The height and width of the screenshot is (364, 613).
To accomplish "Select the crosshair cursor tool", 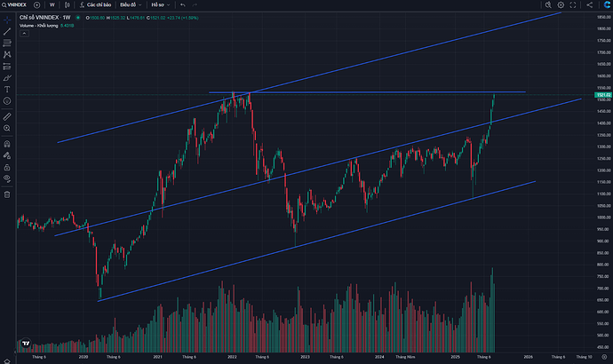I will (7, 20).
